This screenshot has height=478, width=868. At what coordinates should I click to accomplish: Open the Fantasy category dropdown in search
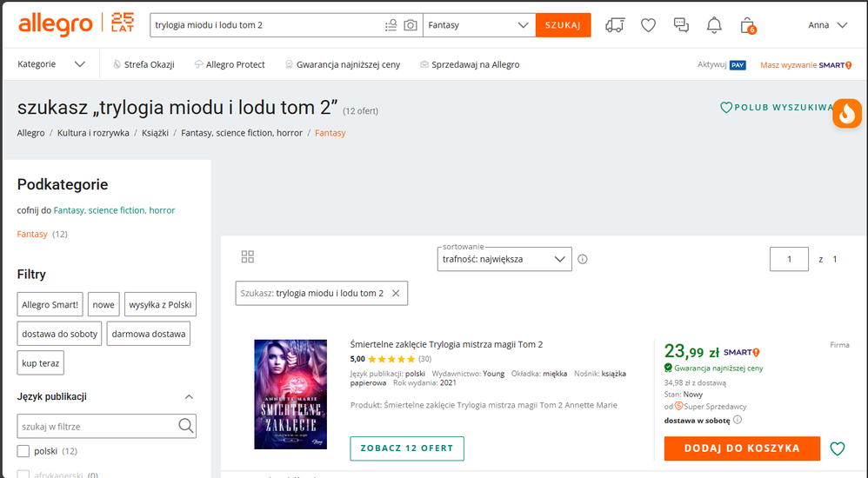(x=478, y=25)
